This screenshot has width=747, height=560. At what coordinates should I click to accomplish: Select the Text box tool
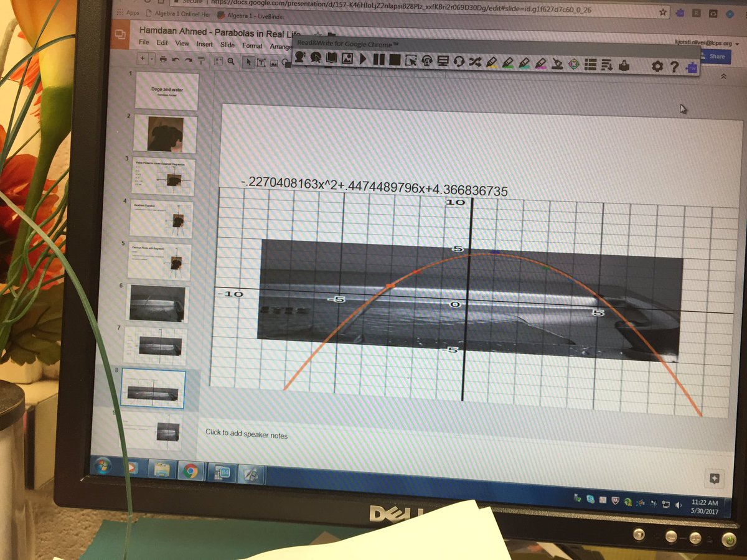(x=261, y=62)
